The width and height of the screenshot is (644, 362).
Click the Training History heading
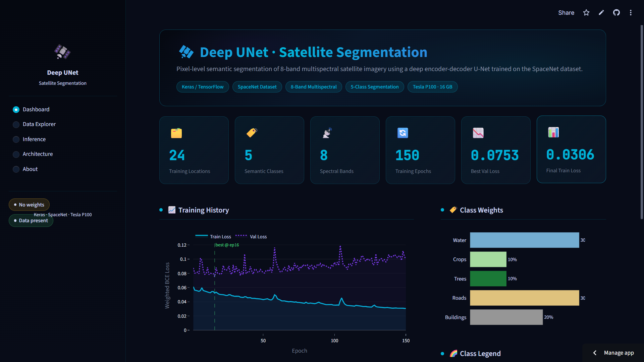click(204, 210)
